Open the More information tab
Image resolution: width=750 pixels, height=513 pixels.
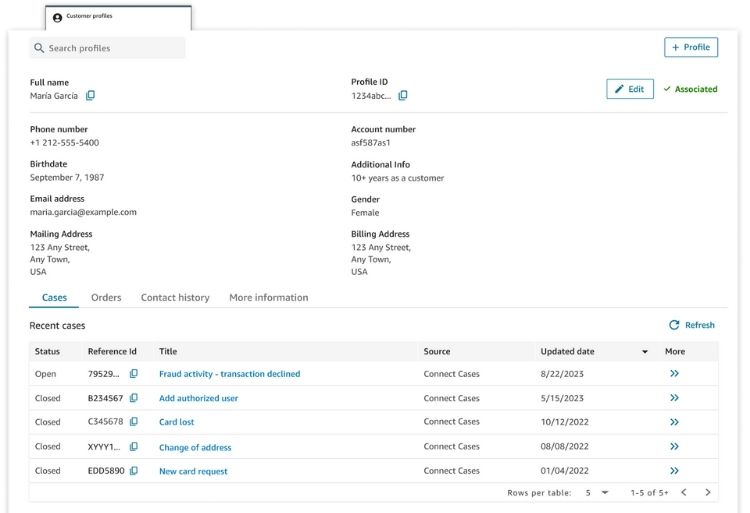pyautogui.click(x=268, y=298)
